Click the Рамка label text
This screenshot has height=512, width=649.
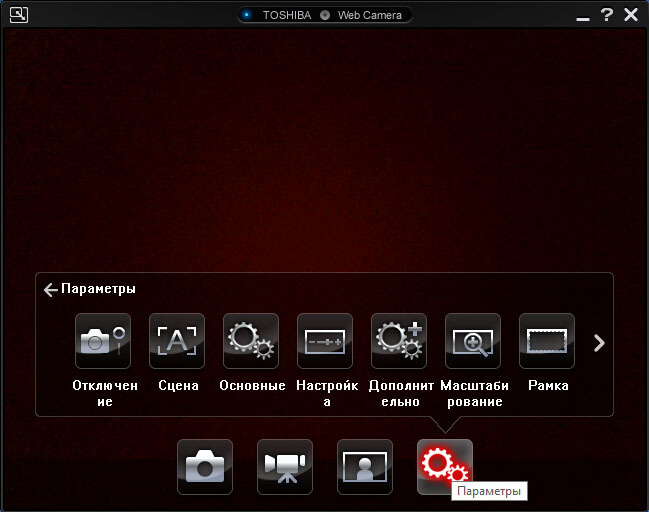[548, 386]
